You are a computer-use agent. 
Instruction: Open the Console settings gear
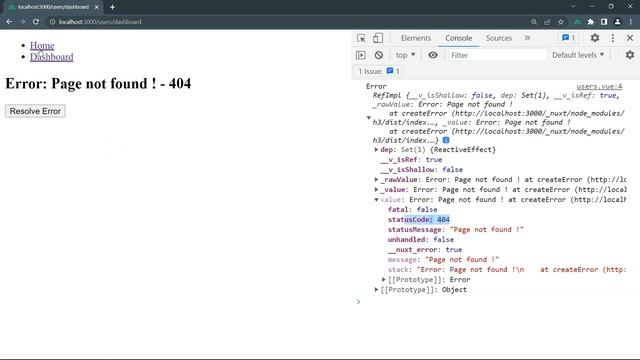tap(630, 55)
